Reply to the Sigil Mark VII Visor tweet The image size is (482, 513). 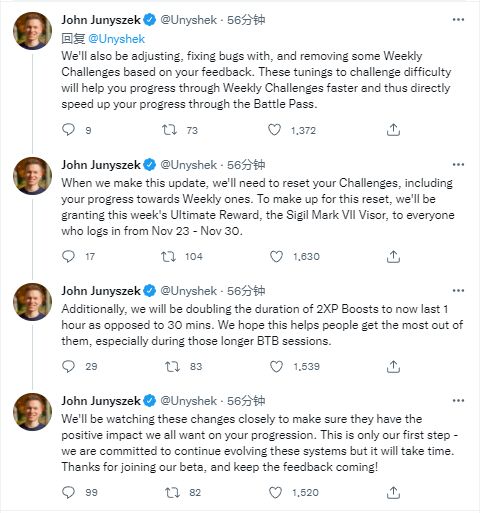[69, 256]
